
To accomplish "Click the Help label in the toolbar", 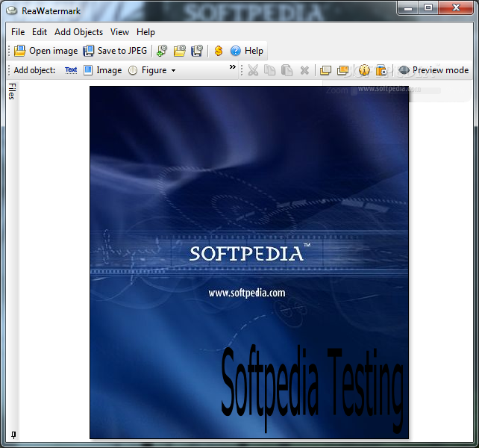I will coord(254,51).
